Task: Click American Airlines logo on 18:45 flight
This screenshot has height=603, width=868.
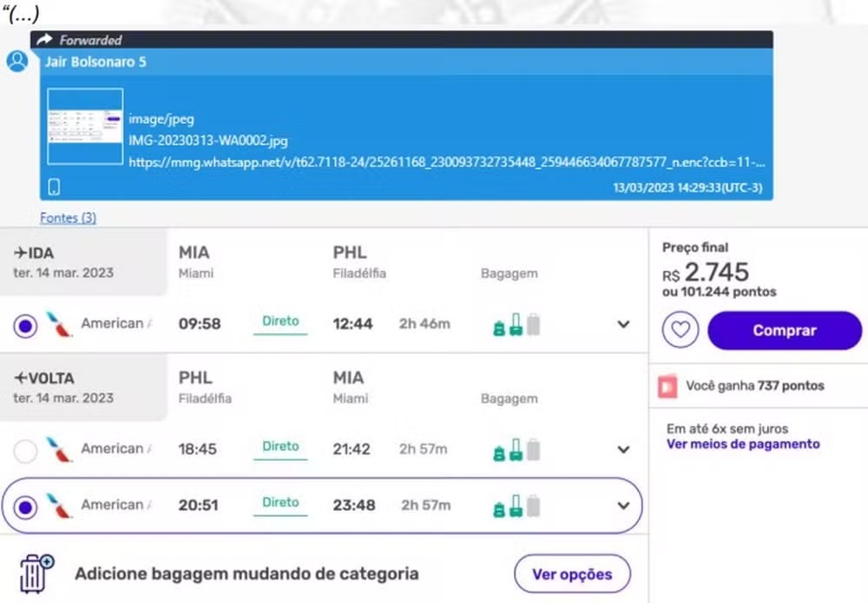Action: 59,449
